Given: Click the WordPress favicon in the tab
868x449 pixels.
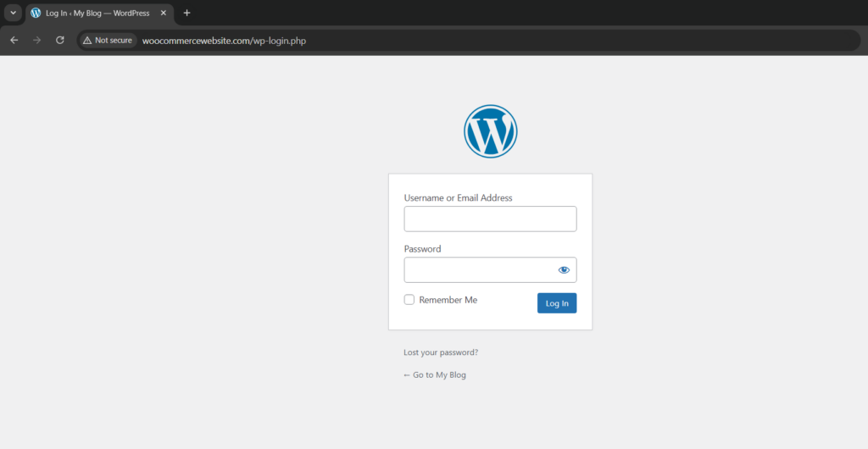Looking at the screenshot, I should tap(36, 13).
